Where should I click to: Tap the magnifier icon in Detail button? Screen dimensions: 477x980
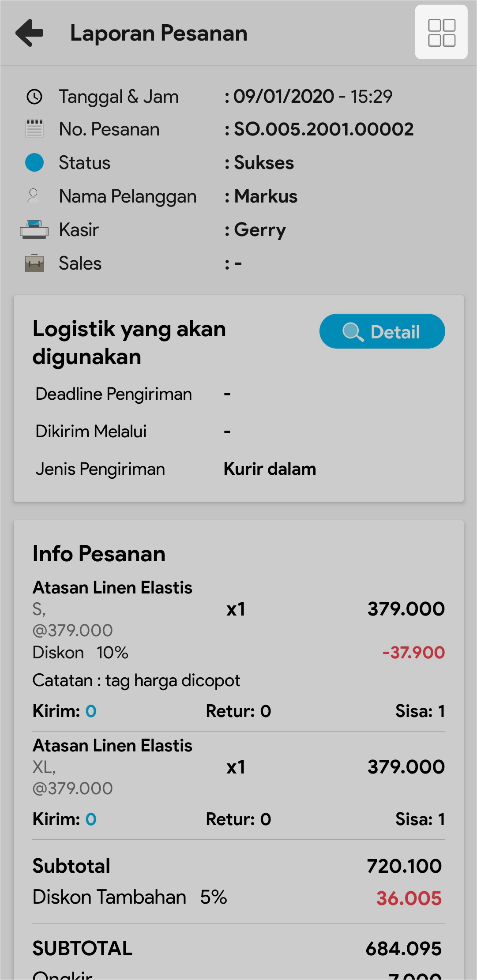(353, 332)
